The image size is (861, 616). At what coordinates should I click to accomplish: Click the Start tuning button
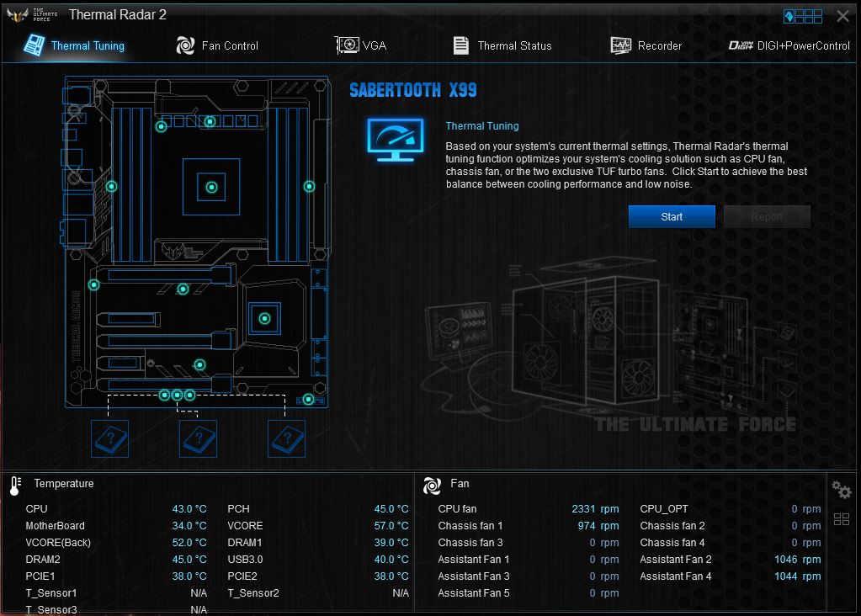tap(672, 217)
